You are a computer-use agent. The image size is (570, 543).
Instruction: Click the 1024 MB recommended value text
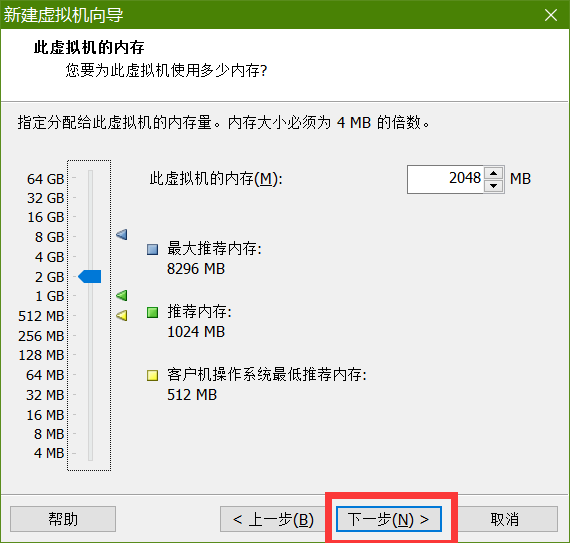click(196, 332)
